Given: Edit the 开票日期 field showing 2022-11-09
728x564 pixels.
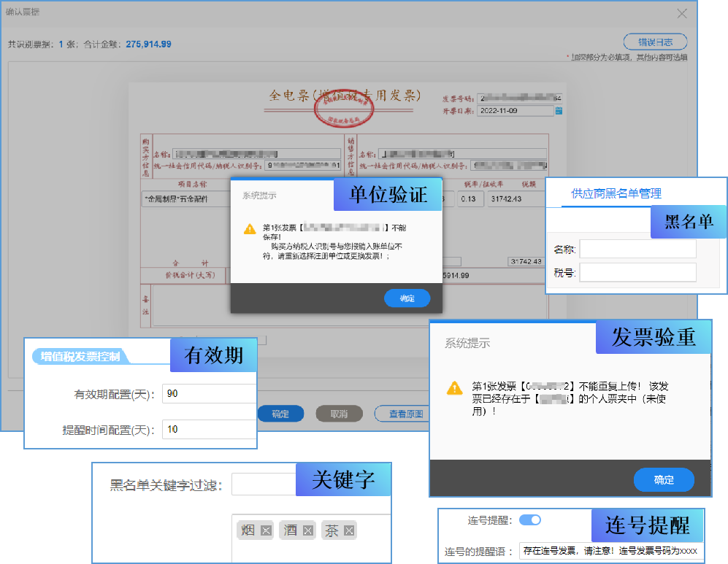Looking at the screenshot, I should click(516, 110).
